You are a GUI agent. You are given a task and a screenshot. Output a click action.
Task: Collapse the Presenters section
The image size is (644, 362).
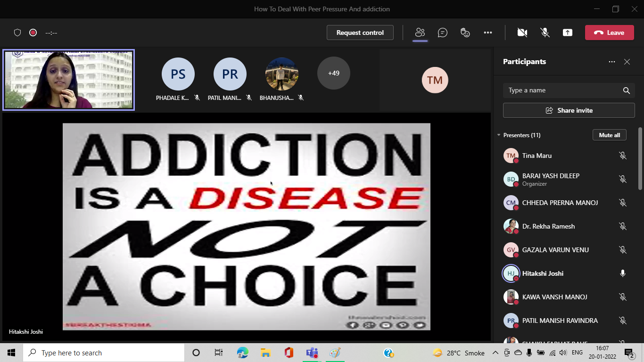tap(499, 135)
